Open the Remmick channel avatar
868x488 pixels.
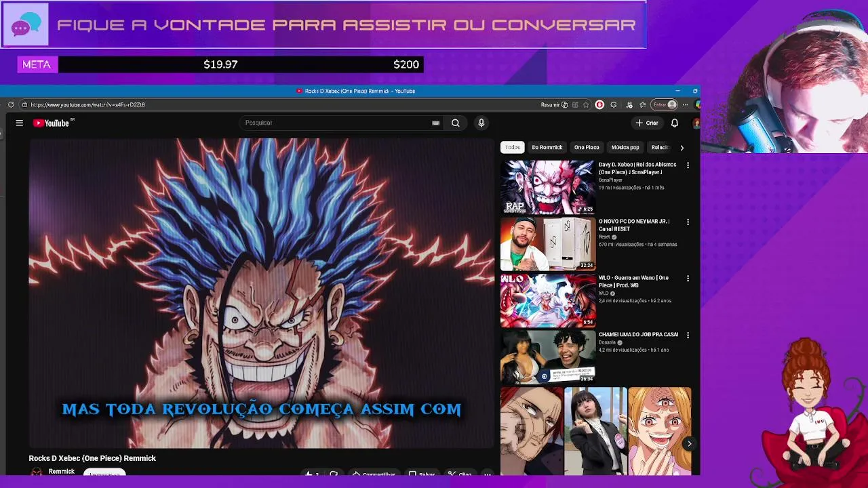(37, 471)
